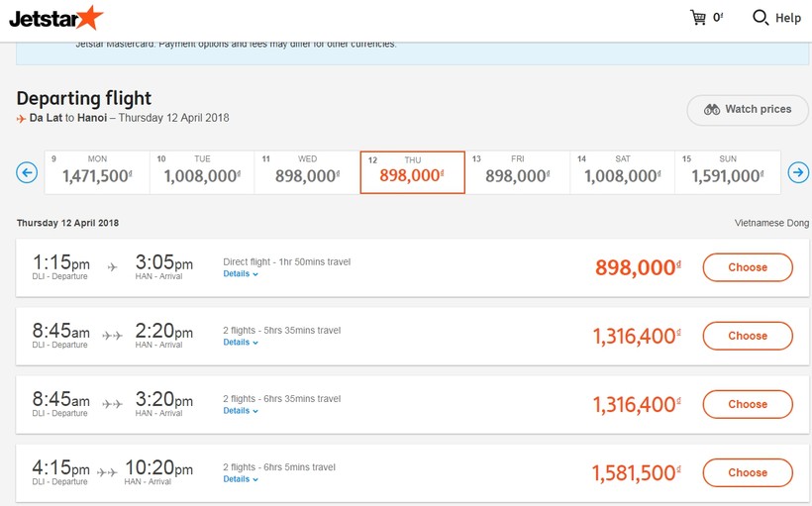Open the shopping cart icon
Image resolution: width=812 pixels, height=506 pixels.
tap(698, 18)
